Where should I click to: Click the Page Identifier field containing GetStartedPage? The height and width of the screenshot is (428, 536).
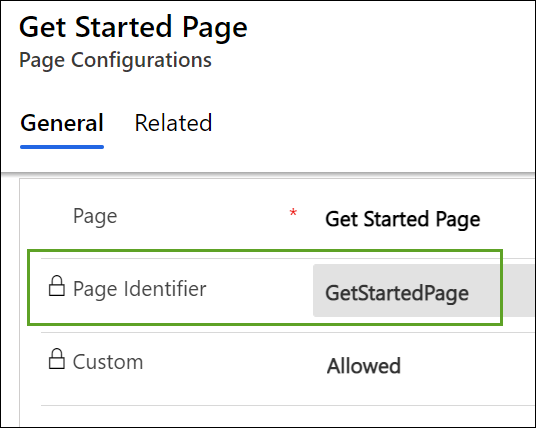pos(424,291)
